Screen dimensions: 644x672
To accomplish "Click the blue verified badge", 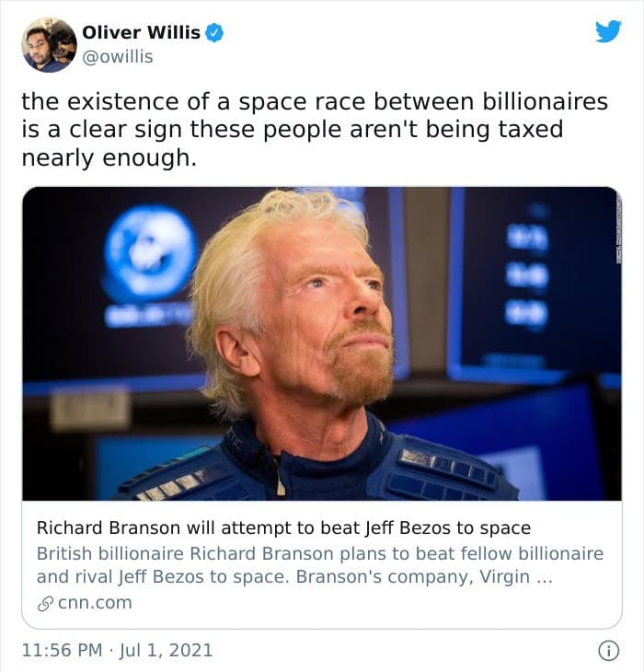I will point(214,33).
